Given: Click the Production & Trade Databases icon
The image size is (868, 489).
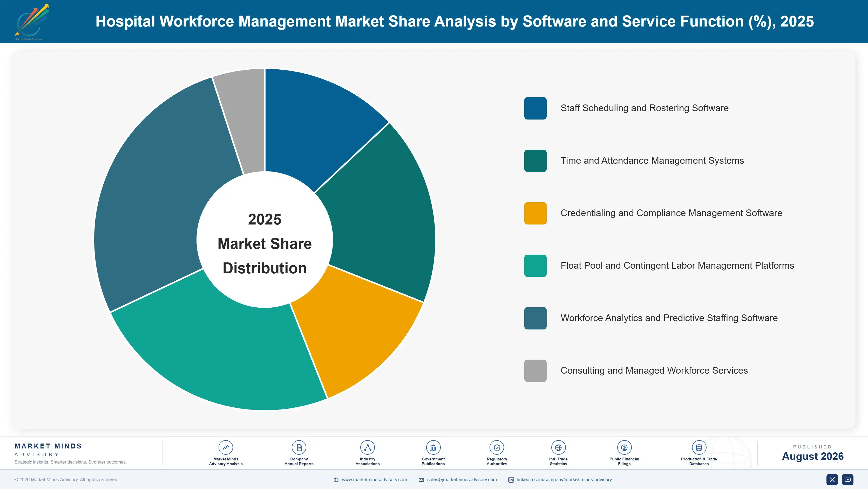Looking at the screenshot, I should click(x=699, y=447).
